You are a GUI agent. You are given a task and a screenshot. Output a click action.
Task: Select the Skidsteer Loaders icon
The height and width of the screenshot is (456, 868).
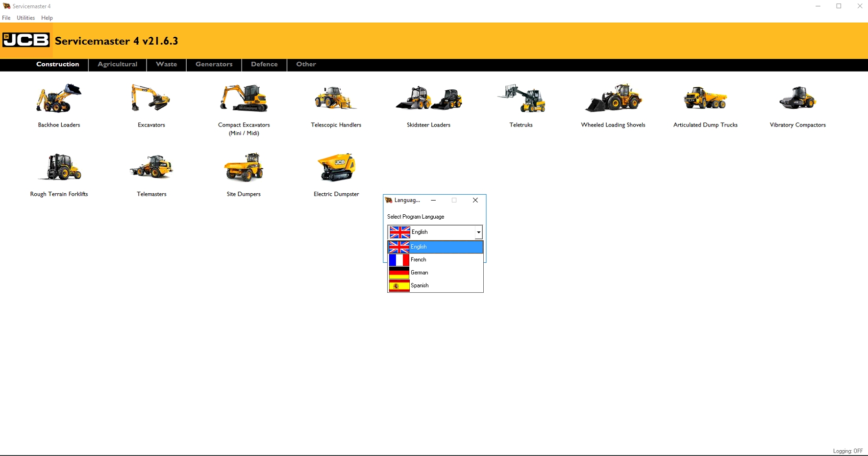(428, 101)
